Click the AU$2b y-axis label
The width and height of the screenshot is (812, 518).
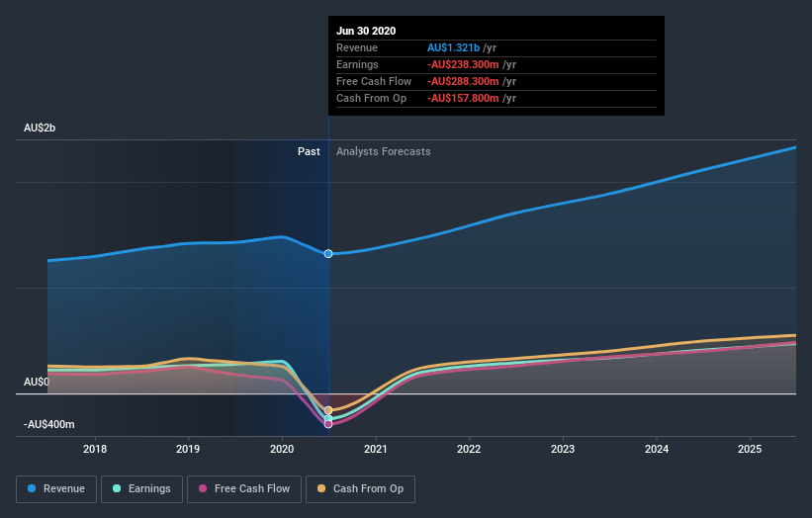point(40,128)
